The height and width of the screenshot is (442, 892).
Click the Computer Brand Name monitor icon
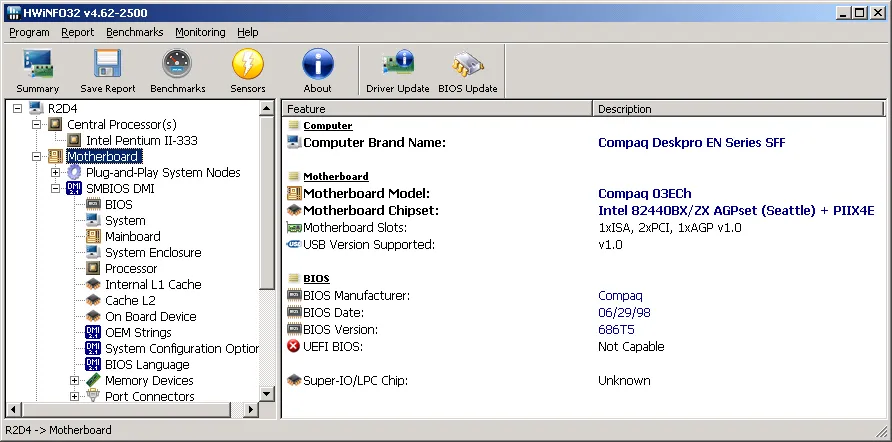[294, 142]
